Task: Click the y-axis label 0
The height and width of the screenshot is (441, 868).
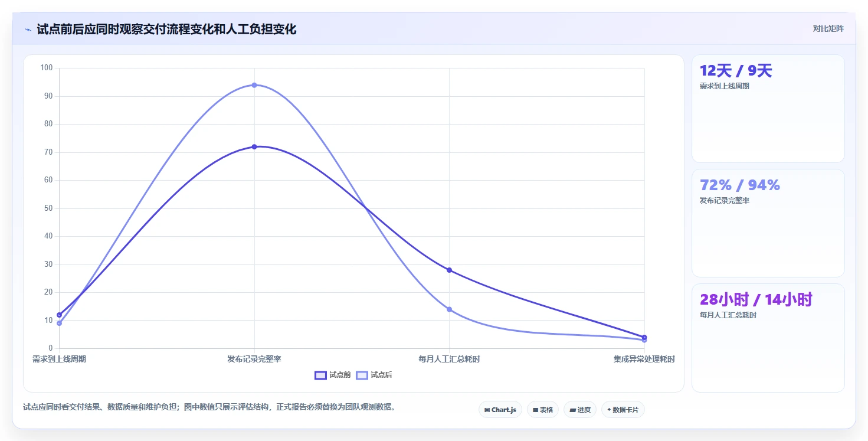Action: coord(51,348)
